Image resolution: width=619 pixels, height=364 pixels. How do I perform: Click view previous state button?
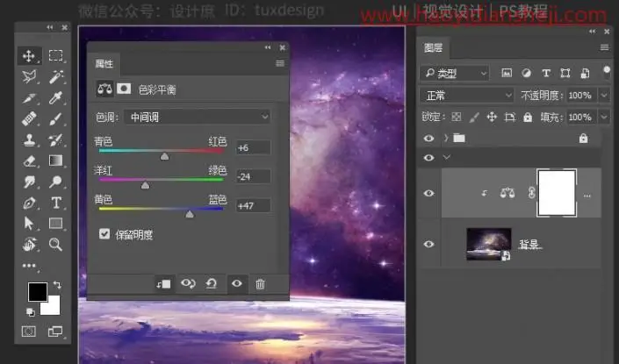coord(188,283)
